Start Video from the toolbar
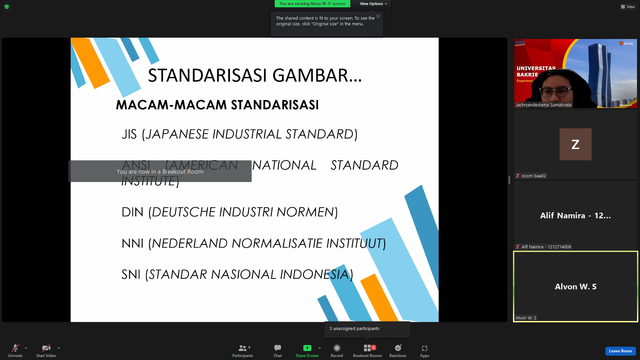The width and height of the screenshot is (640, 360). point(46,350)
